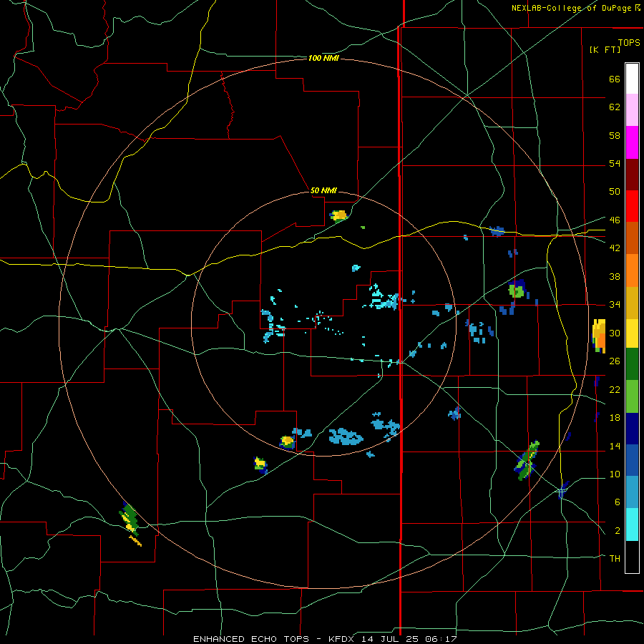The height and width of the screenshot is (644, 644).
Task: Click the 34 legend value
Action: [x=615, y=304]
